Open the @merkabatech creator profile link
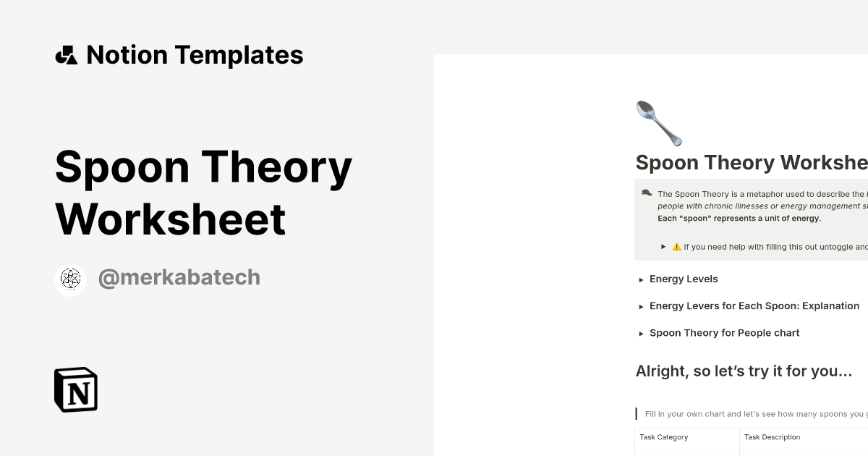This screenshot has width=868, height=456. 179,278
